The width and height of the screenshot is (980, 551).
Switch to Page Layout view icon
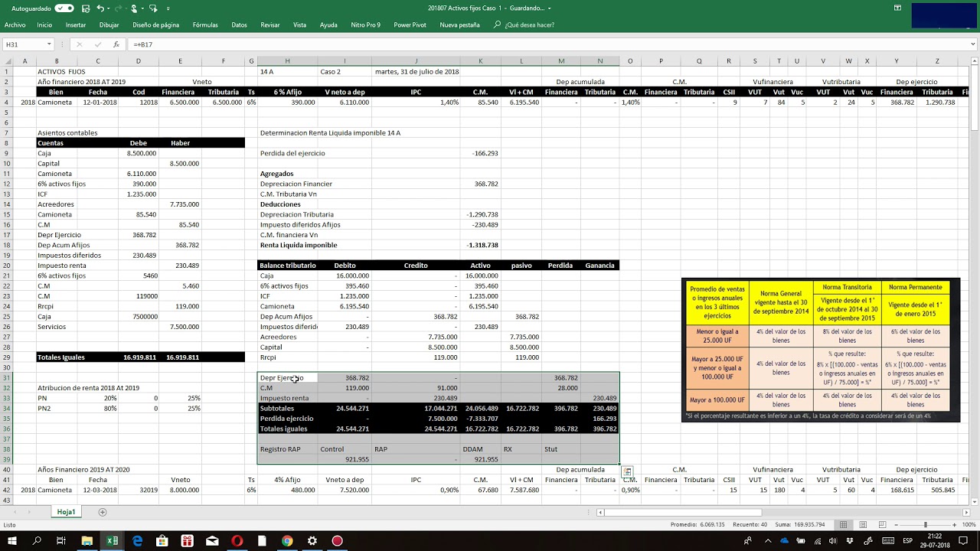click(x=861, y=524)
